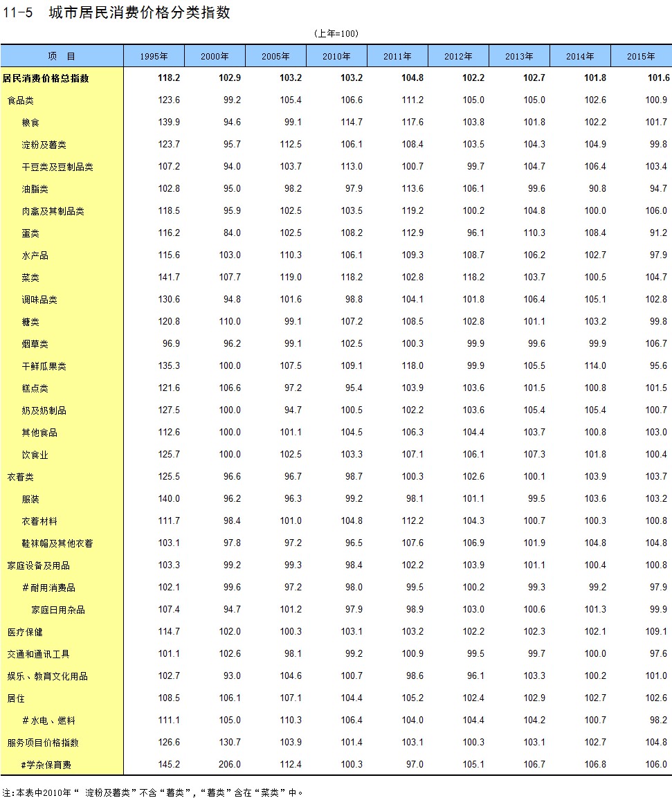Select the 食品类 row label
This screenshot has width=672, height=798.
pos(21,100)
